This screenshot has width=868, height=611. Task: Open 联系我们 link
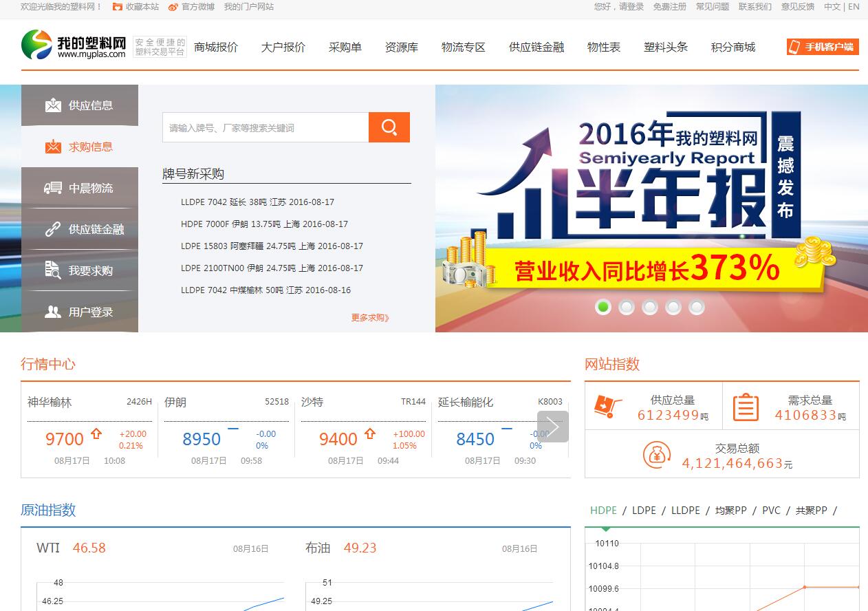click(755, 7)
